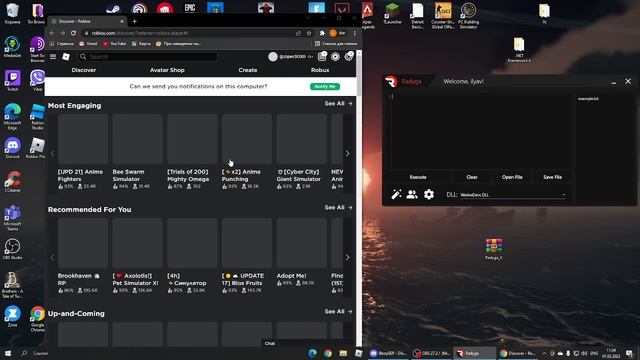Viewport: 640px width, 360px height.
Task: Reload the Roblox page in Chrome
Action: [73, 33]
